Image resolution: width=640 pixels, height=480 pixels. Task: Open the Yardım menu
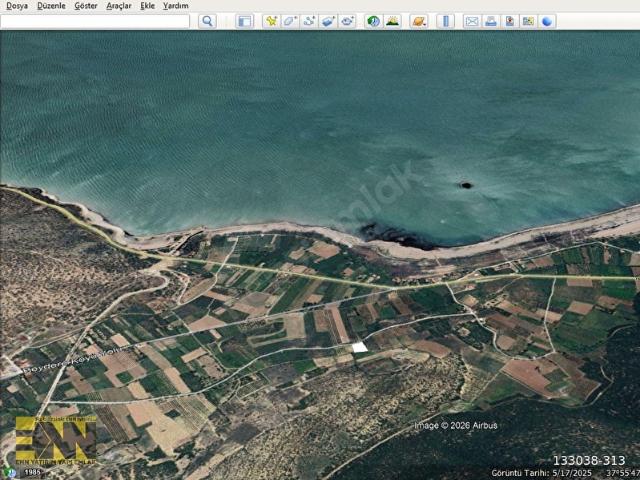point(176,6)
